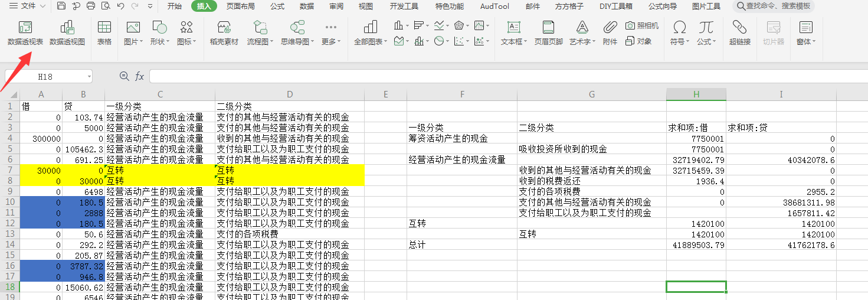The width and height of the screenshot is (868, 300).
Task: Click the camera (照相机) tool
Action: point(642,25)
